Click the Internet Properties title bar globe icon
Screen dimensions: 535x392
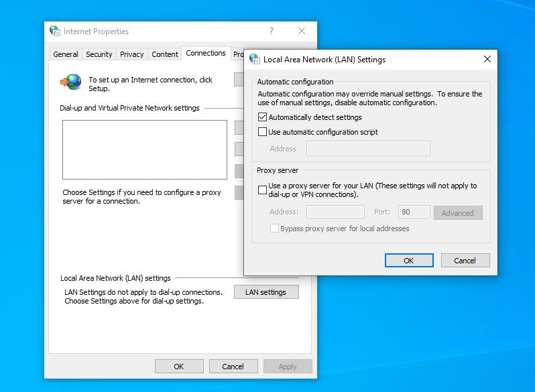[55, 31]
